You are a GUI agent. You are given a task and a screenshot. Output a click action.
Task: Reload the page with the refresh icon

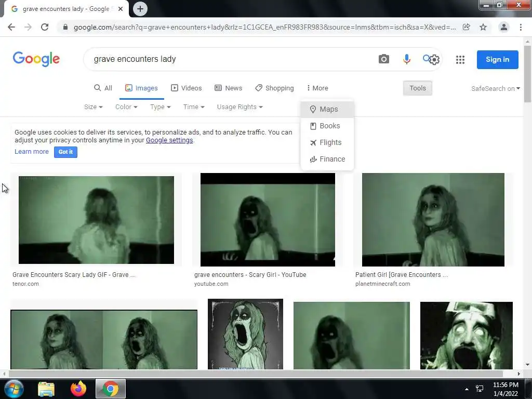(45, 27)
